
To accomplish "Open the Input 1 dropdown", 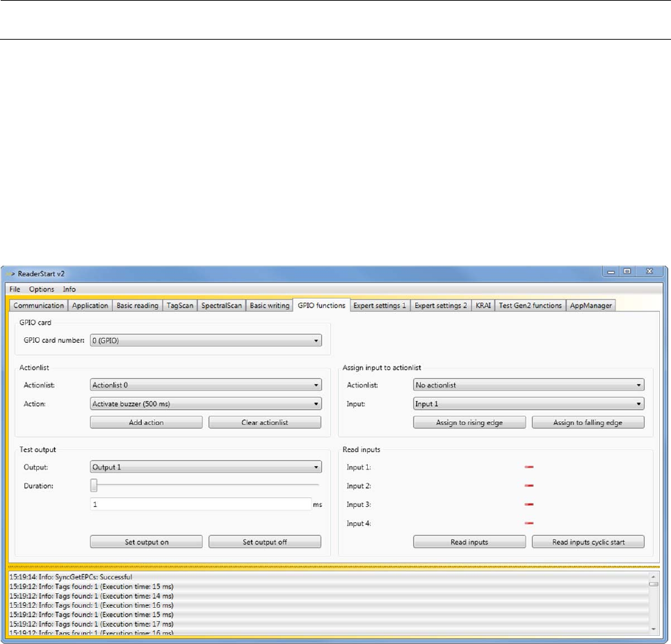I will [x=528, y=404].
